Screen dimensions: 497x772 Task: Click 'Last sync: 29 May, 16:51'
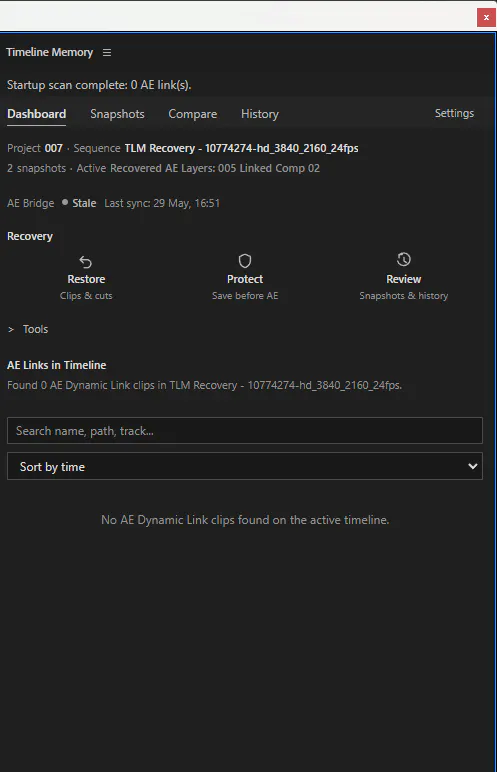pyautogui.click(x=162, y=203)
